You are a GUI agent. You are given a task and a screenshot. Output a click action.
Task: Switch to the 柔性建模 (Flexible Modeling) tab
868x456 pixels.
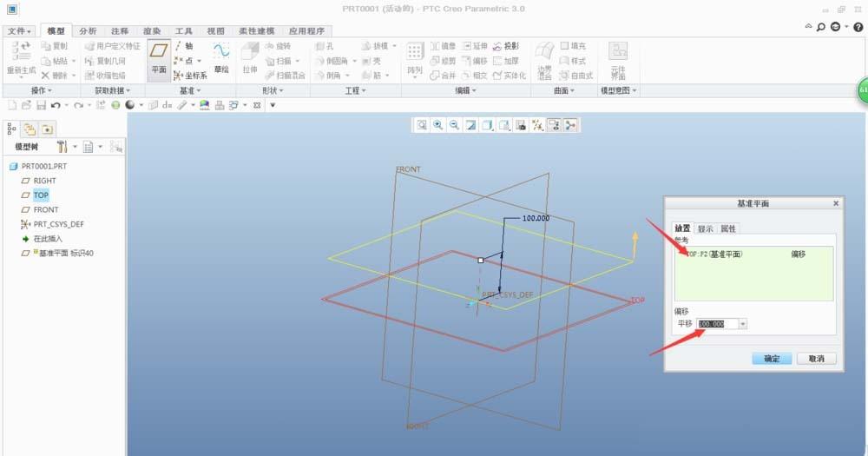coord(256,31)
